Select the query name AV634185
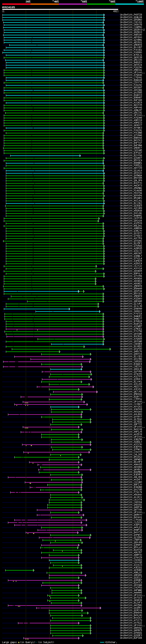The height and width of the screenshot is (644, 146). (x=8, y=7)
